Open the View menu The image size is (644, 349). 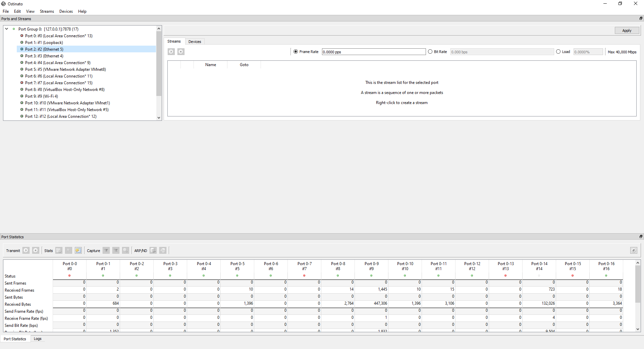30,11
